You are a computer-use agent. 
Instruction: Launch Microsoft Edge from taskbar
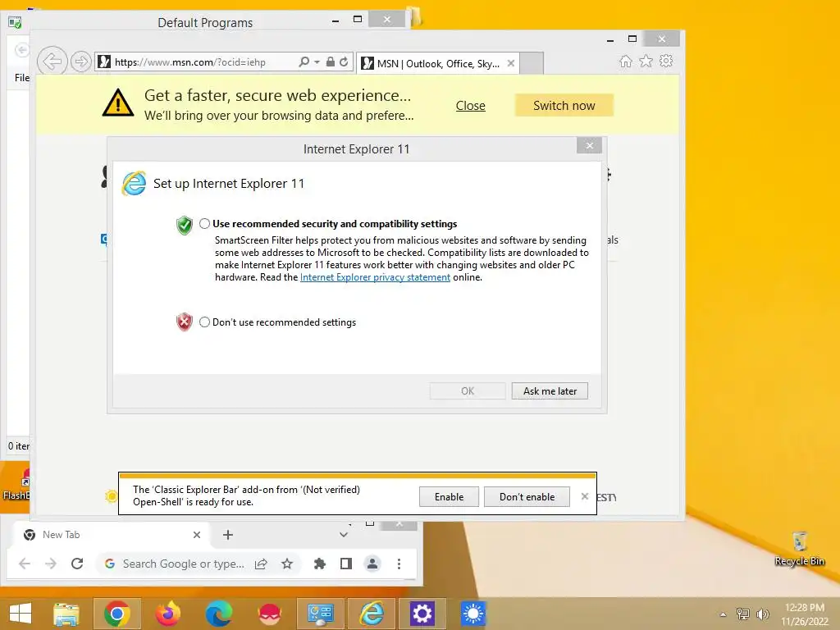click(218, 614)
